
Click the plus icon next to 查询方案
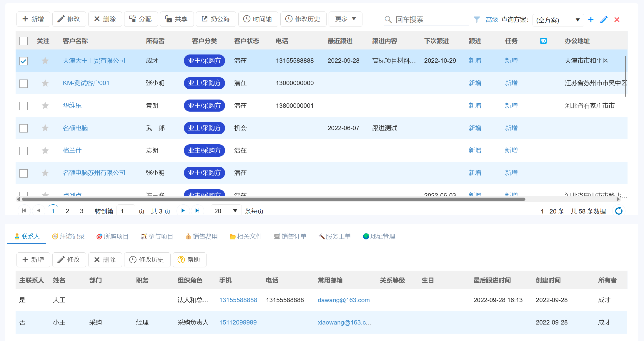[591, 20]
